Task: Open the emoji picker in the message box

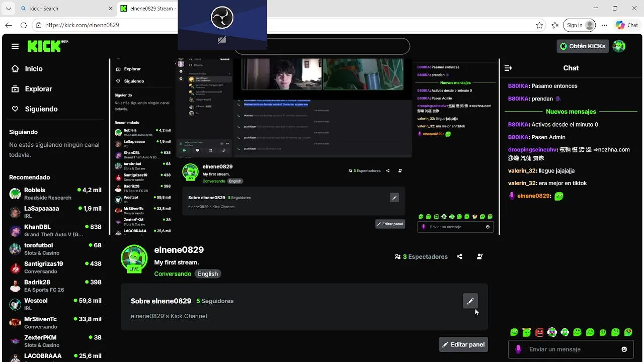Action: pos(624,349)
